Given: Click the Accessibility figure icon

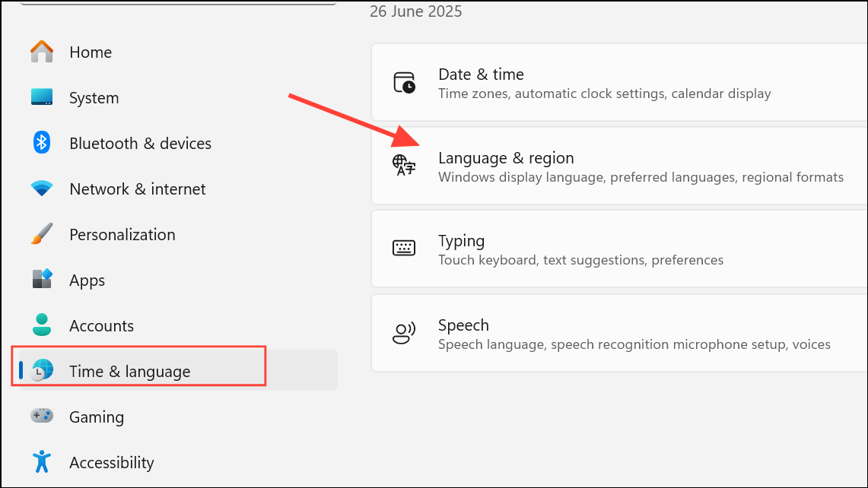Looking at the screenshot, I should point(42,461).
